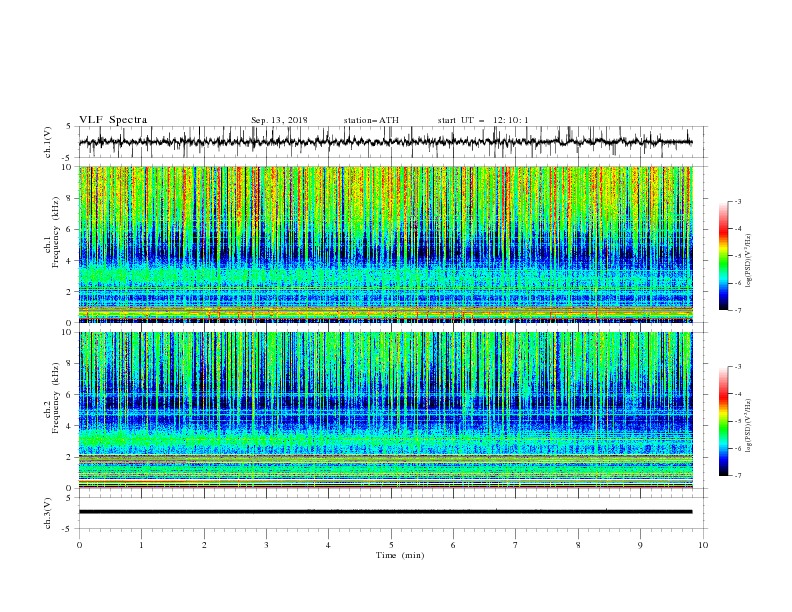Click the "ch.1(V)" axis label
Image resolution: width=792 pixels, height=612 pixels.
(x=48, y=142)
